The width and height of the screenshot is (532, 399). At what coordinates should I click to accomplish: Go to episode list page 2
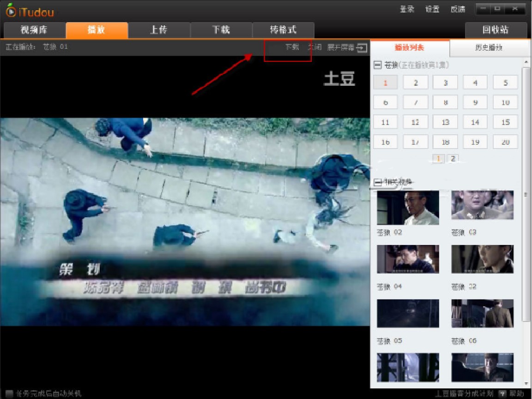[453, 158]
